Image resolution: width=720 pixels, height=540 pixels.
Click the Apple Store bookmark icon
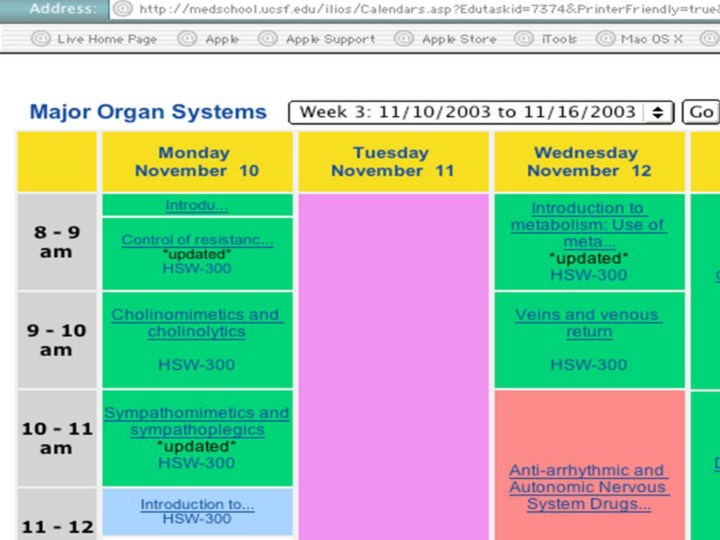click(x=404, y=39)
